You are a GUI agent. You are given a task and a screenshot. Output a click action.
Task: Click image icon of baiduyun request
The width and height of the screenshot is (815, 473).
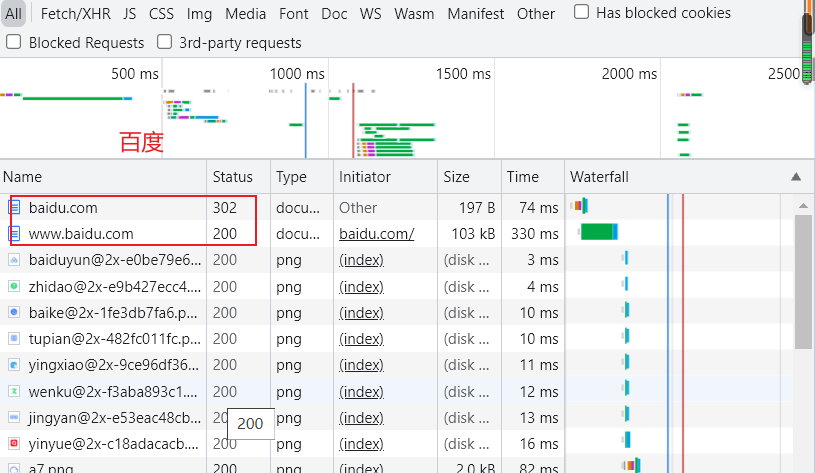point(14,260)
